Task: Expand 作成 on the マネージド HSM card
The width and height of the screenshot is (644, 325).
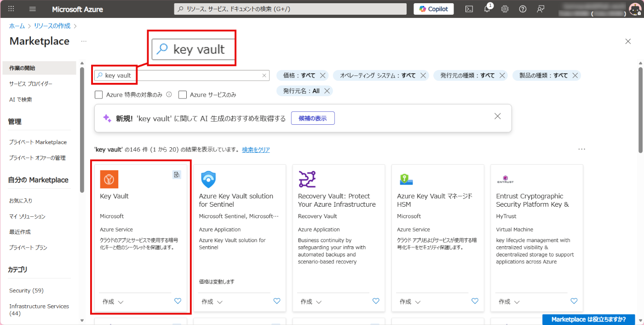Action: pyautogui.click(x=410, y=302)
